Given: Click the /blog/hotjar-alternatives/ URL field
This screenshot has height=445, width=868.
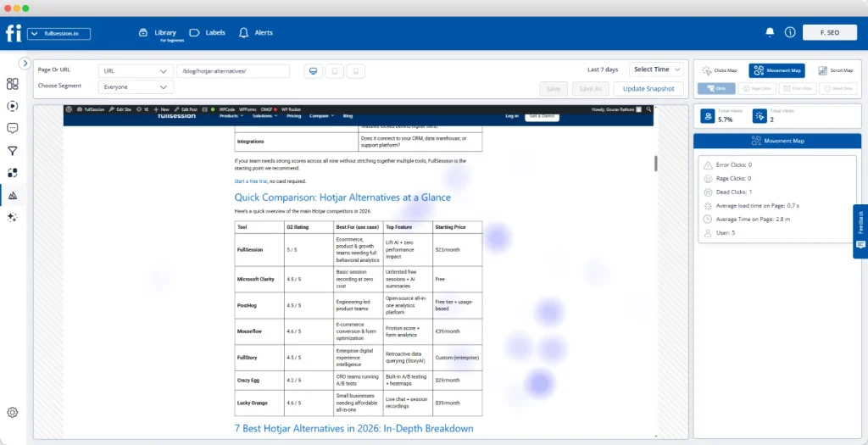Looking at the screenshot, I should tap(233, 71).
